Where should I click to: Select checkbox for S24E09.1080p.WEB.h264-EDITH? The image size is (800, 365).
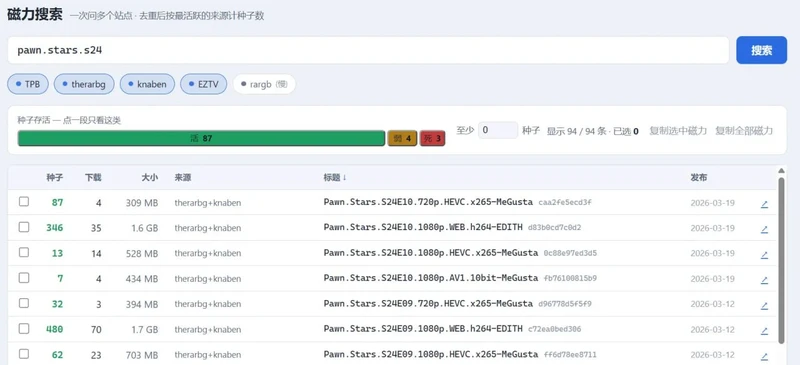(x=24, y=328)
